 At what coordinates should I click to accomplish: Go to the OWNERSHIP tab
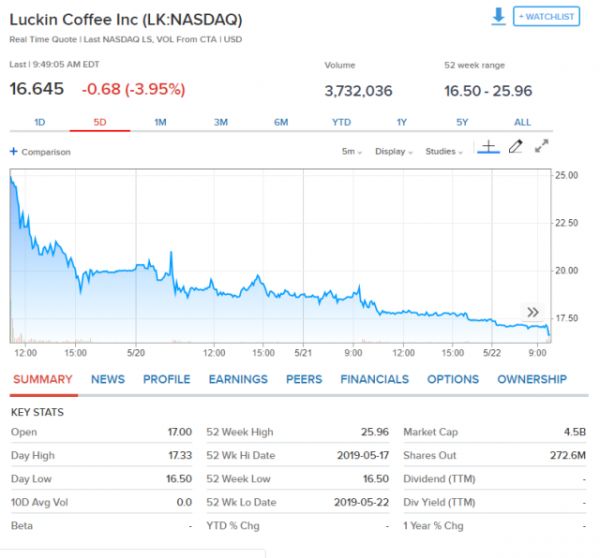point(531,379)
